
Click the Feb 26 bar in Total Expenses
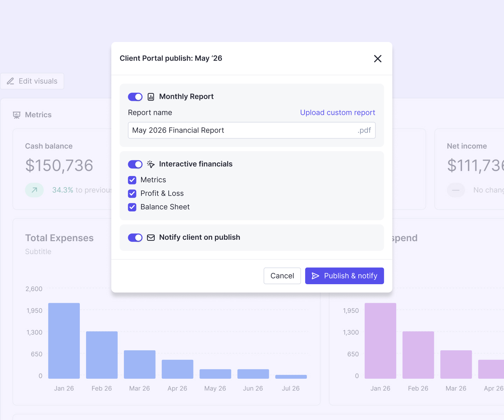(x=102, y=355)
